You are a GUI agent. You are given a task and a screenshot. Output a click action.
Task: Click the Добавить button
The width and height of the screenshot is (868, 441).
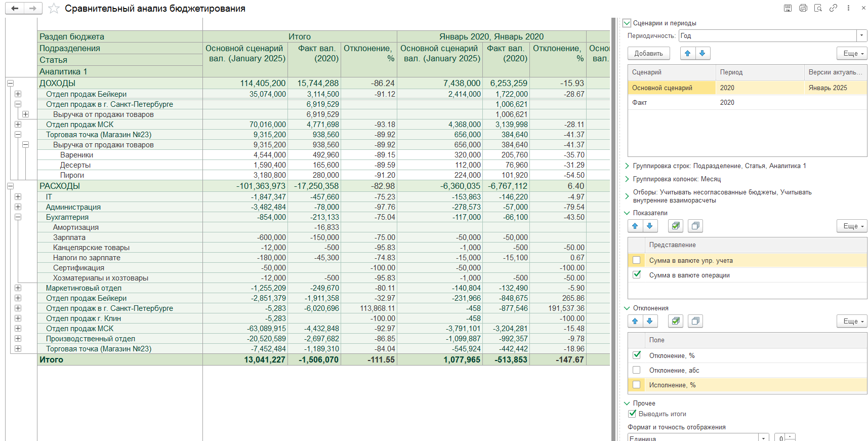click(x=648, y=53)
